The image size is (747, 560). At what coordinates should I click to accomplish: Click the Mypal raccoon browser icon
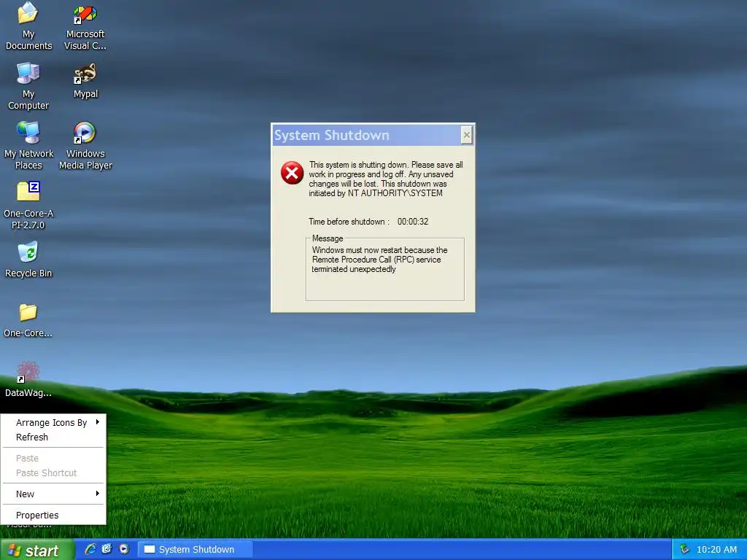[x=85, y=80]
